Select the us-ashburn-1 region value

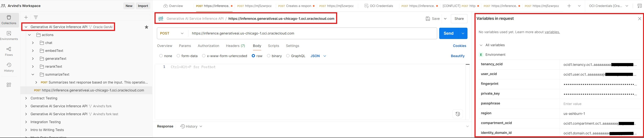574,113
